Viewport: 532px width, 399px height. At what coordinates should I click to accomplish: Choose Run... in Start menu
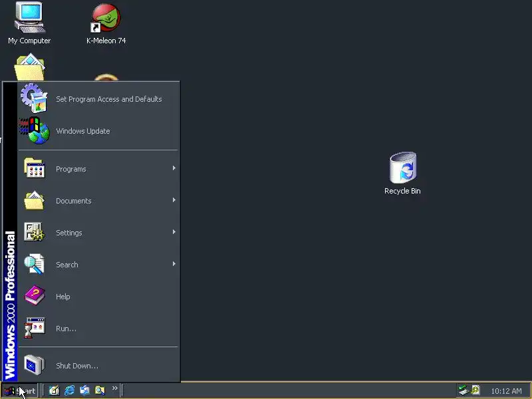click(98, 329)
